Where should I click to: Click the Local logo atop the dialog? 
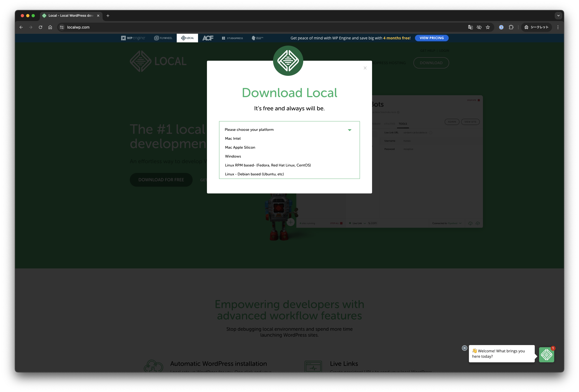tap(288, 61)
